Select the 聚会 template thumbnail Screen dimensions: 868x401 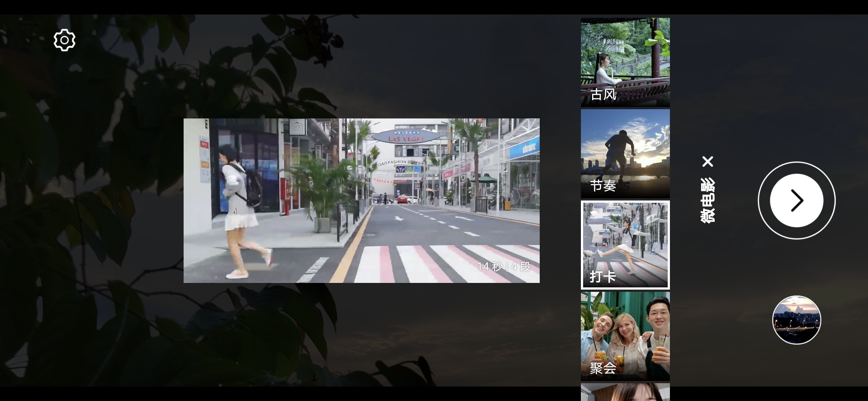[x=625, y=336]
